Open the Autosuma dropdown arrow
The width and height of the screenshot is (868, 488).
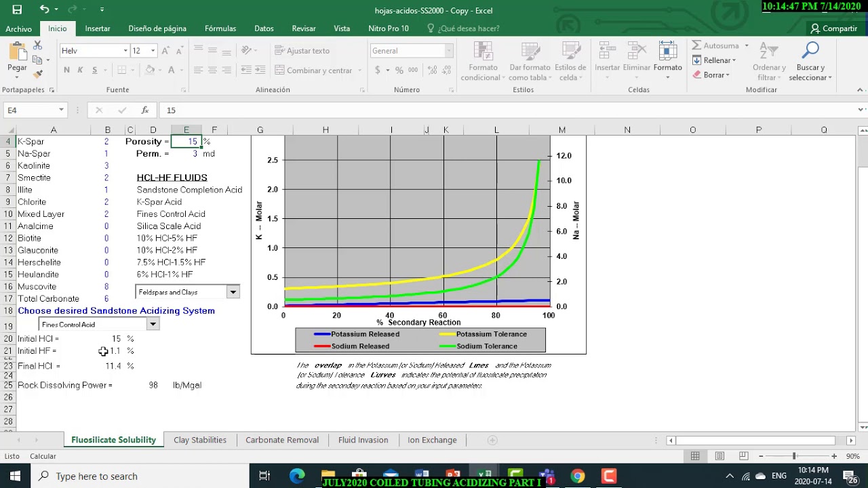[x=747, y=45]
